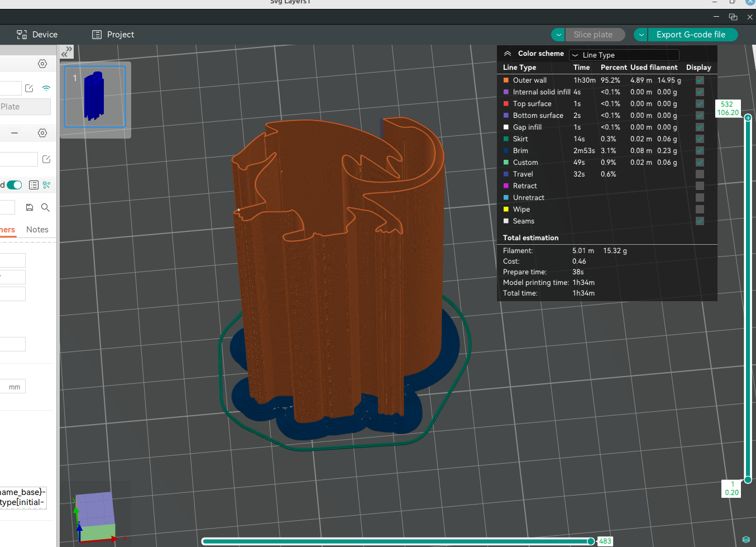Select plate 1 thumbnail
The image size is (756, 547).
pos(95,97)
